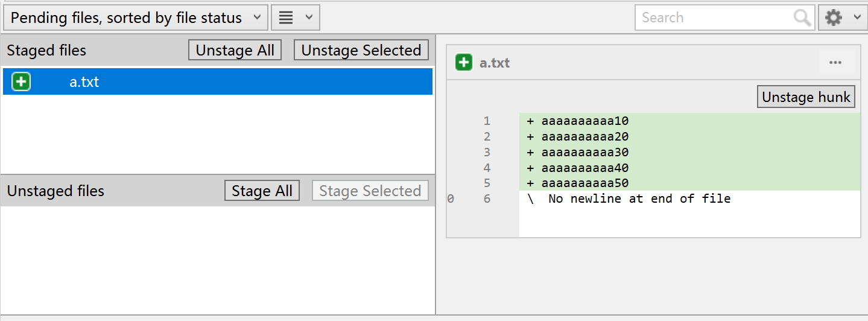Click the diff line 'aaaaaaaaaa50'
The image size is (868, 321).
584,183
